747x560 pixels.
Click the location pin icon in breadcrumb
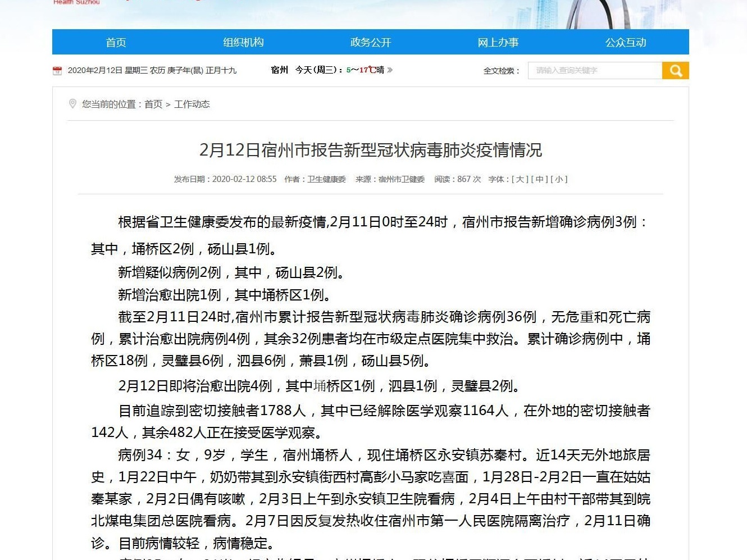[x=72, y=104]
